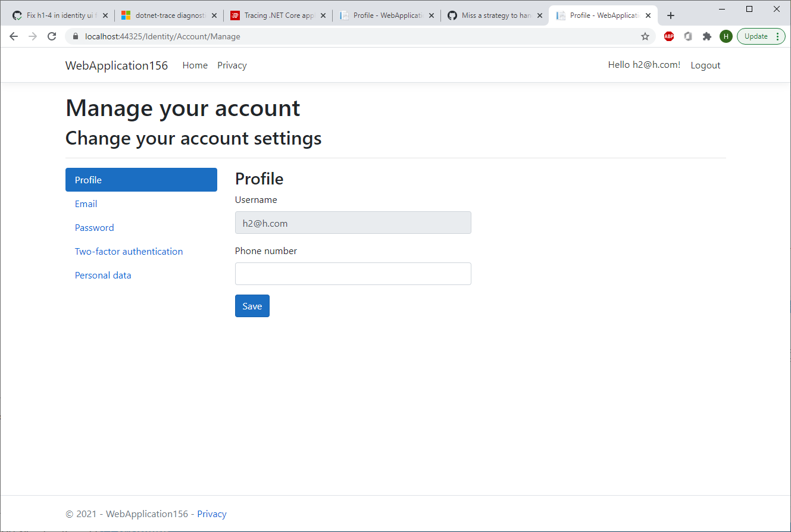Click the browser forward arrow
This screenshot has width=791, height=532.
point(33,36)
